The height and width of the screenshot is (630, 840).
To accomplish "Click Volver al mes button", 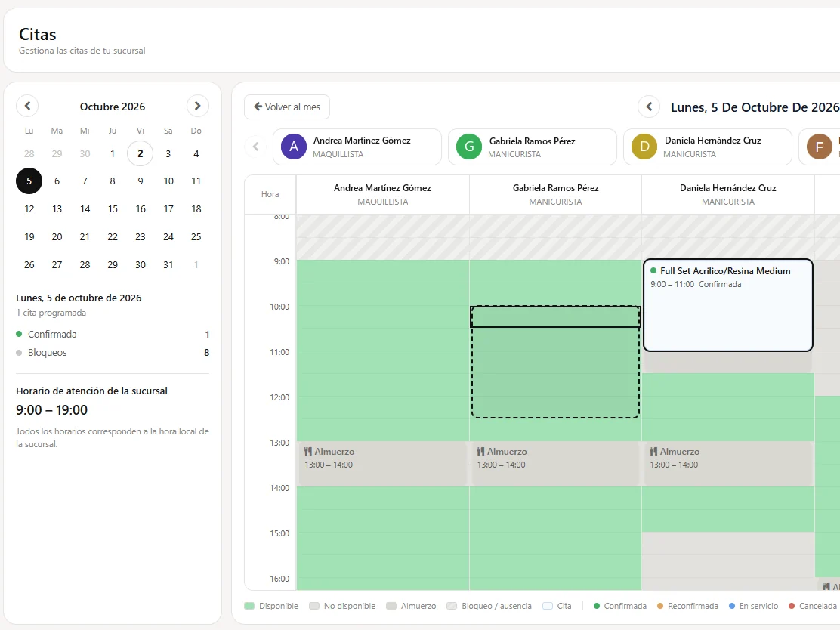I will tap(287, 107).
